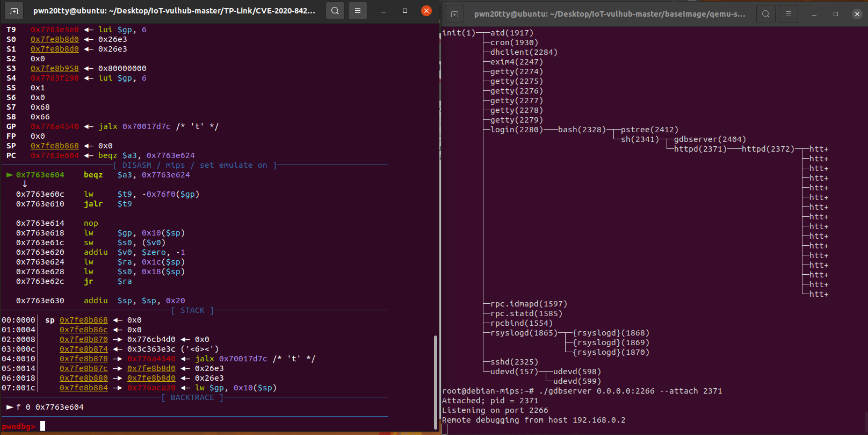Maximize the right qemu terminal window
Screen dimensions: 868x435
click(836, 14)
